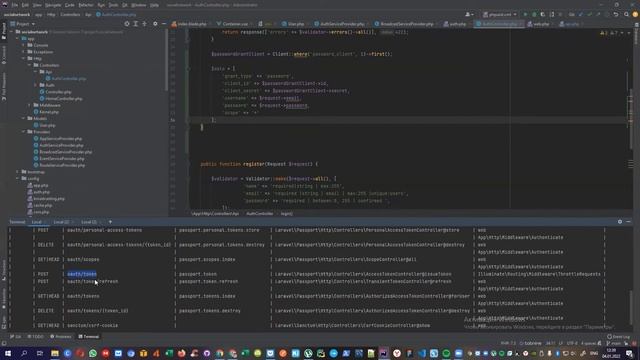Hide the terminal panel with minus icon
The width and height of the screenshot is (640, 360).
[x=628, y=222]
